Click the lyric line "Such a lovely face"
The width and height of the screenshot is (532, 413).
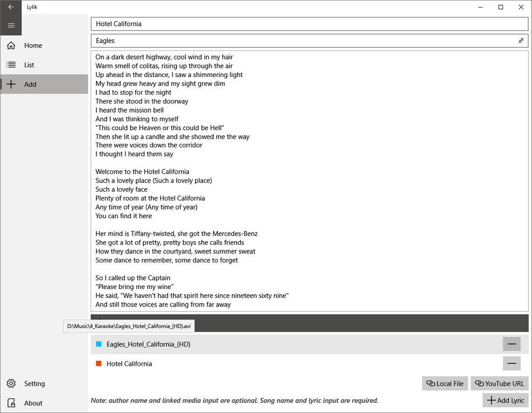click(x=121, y=189)
